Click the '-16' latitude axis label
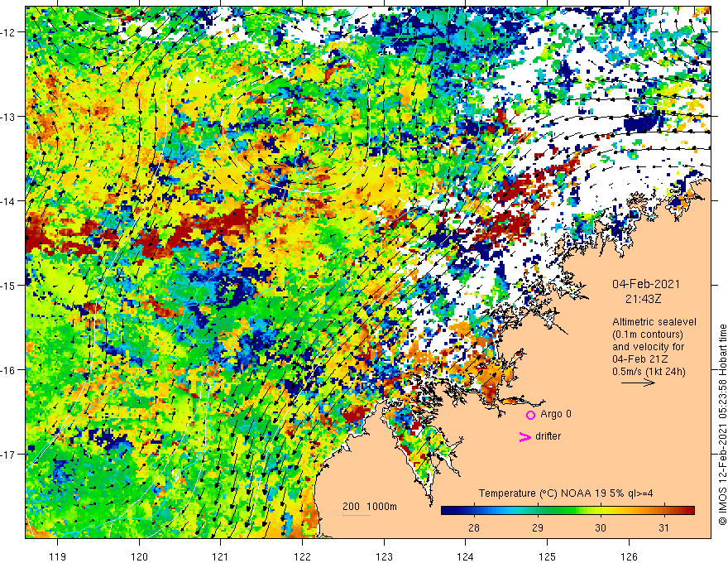The width and height of the screenshot is (728, 563). (x=8, y=370)
